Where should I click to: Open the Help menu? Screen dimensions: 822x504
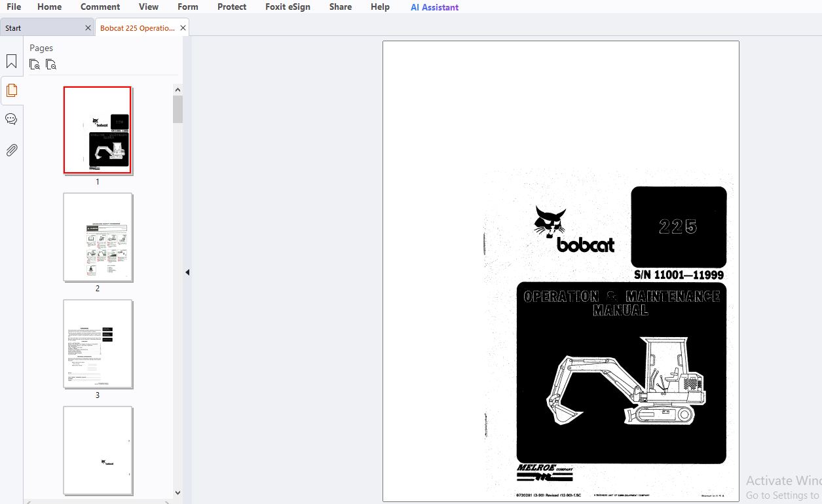click(x=380, y=7)
